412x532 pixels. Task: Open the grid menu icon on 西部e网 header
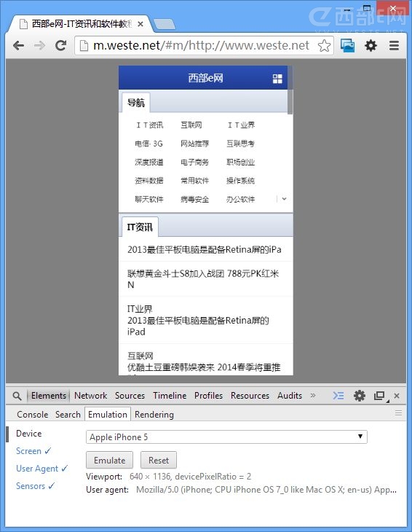click(x=277, y=79)
